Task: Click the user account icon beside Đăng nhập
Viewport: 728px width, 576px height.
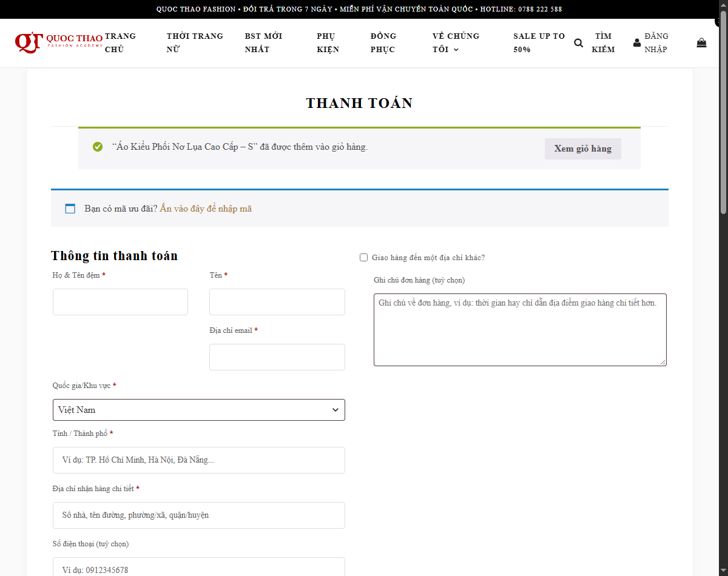Action: pos(637,43)
